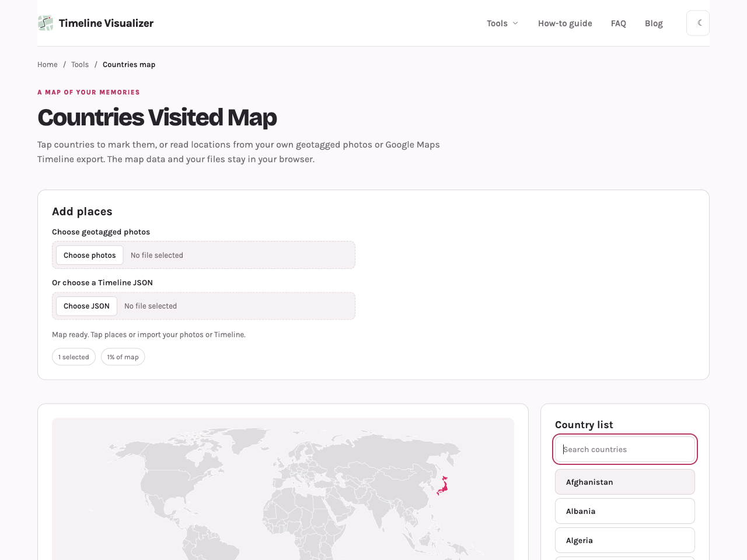Click the "Countries Visited Map" heading

(157, 117)
